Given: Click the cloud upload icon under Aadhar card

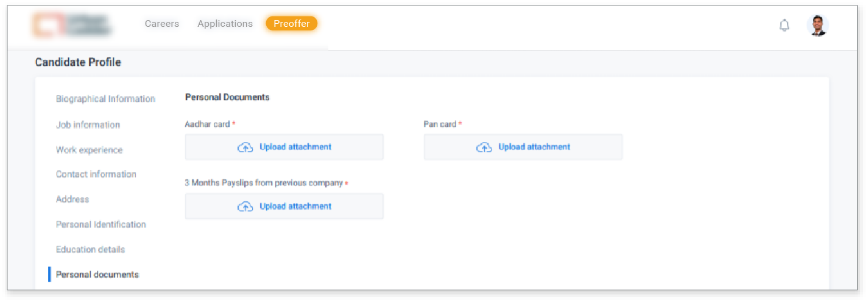Looking at the screenshot, I should click(245, 147).
